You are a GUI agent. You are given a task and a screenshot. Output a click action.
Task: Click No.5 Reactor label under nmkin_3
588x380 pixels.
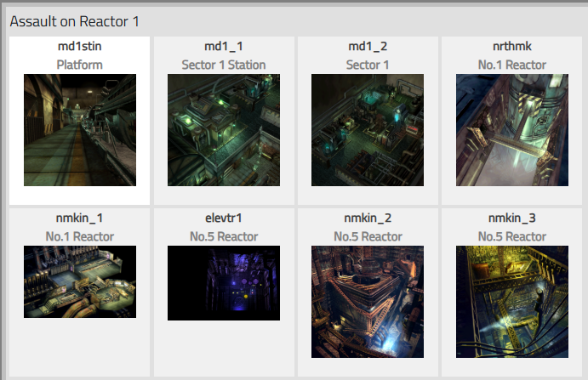tap(512, 236)
